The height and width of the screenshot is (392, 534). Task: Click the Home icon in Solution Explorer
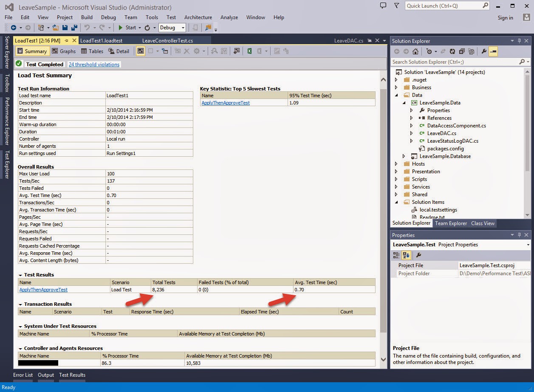coord(415,51)
